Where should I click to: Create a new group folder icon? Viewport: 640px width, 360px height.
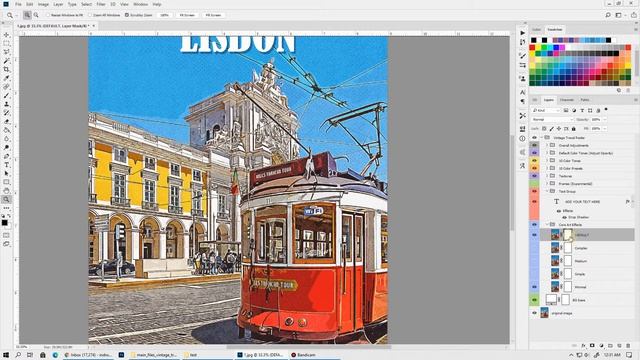click(x=610, y=346)
